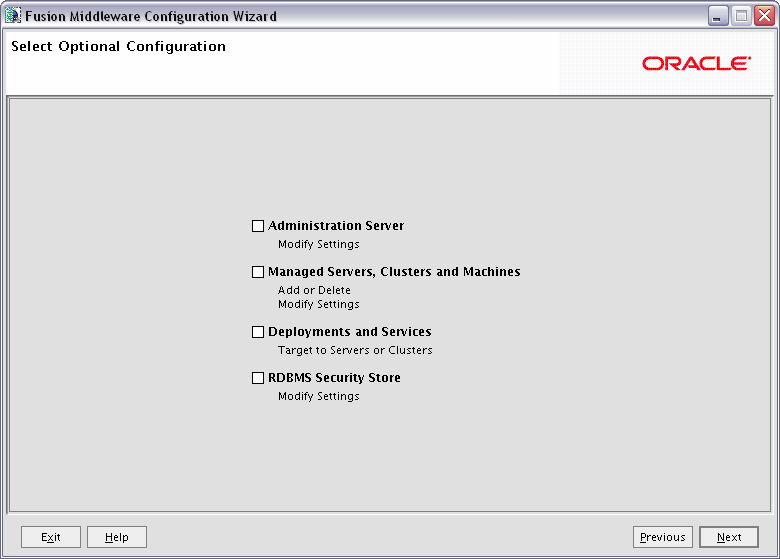Screen dimensions: 780x559
Task: Click the 'Add or Delete' text
Action: [314, 290]
